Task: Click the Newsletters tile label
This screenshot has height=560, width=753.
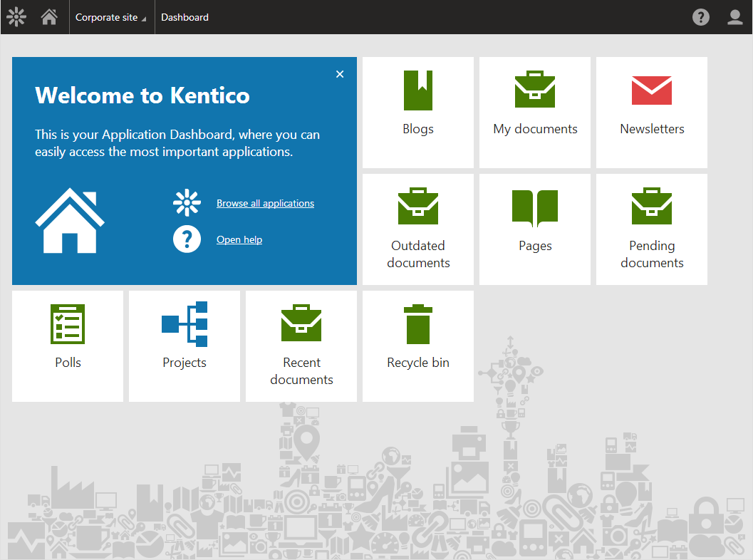Action: [x=652, y=129]
